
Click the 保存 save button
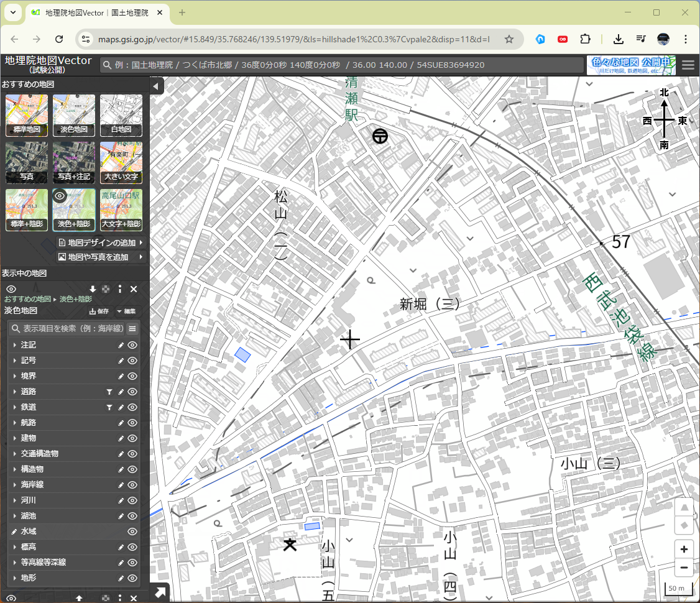(x=99, y=311)
